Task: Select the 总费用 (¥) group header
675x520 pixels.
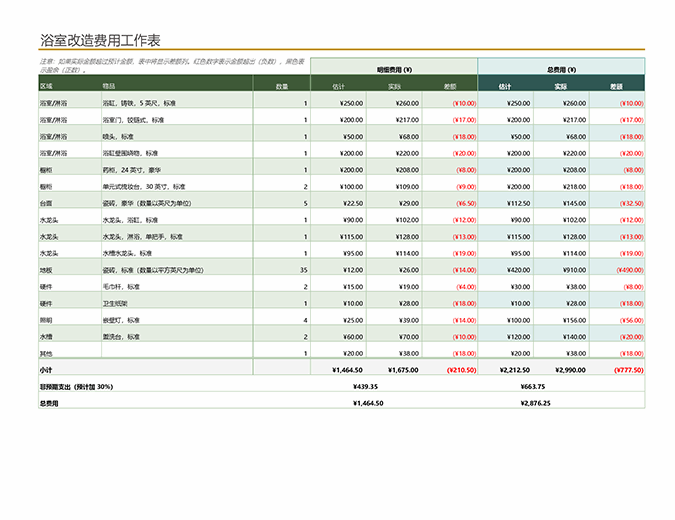Action: (561, 70)
